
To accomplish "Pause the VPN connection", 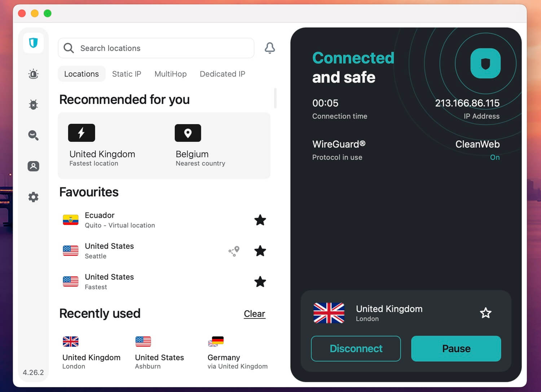I will (x=456, y=348).
